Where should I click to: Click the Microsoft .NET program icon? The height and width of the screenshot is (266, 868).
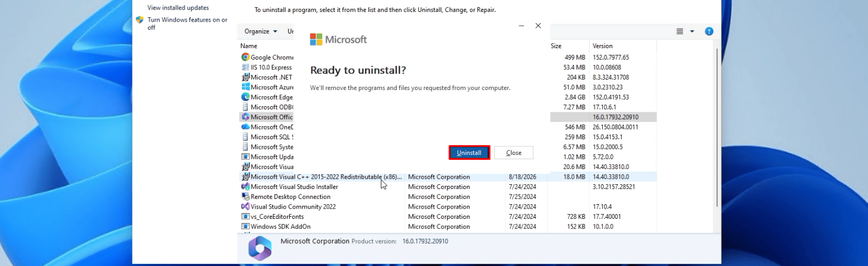pyautogui.click(x=245, y=77)
